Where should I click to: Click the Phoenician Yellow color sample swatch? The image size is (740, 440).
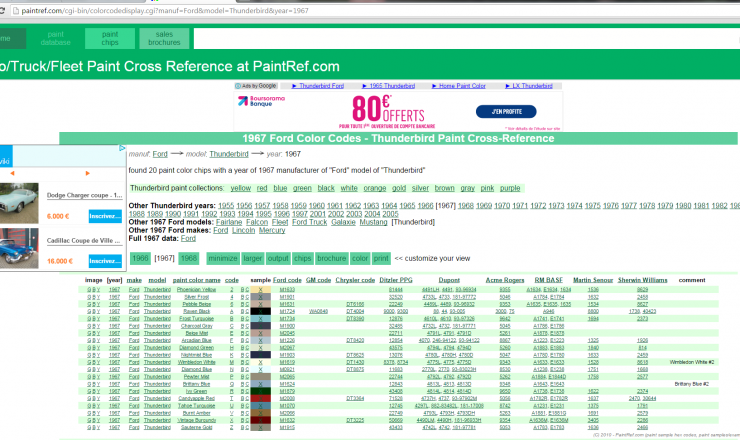pyautogui.click(x=260, y=290)
